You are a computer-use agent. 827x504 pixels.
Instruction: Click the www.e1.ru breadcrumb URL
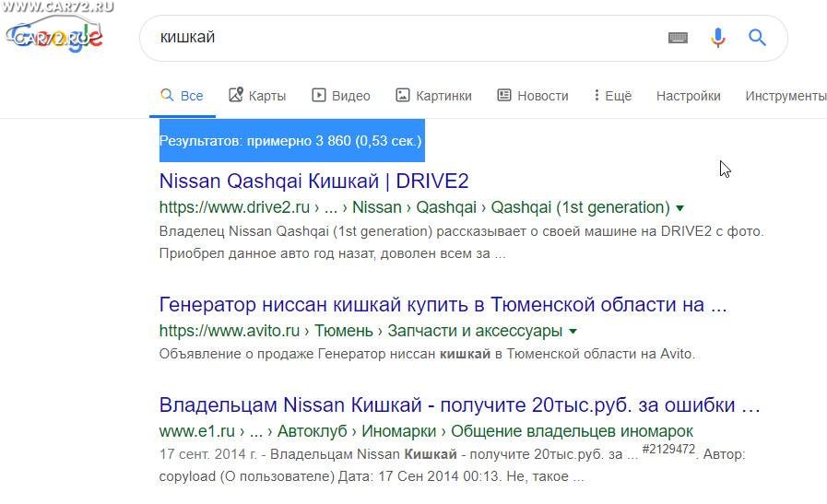426,431
